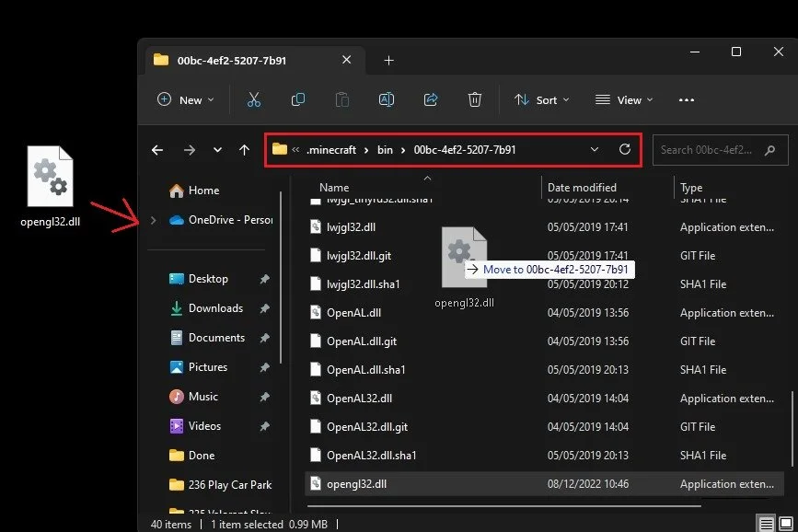This screenshot has width=798, height=532.
Task: Open the View dropdown menu
Action: pyautogui.click(x=623, y=99)
